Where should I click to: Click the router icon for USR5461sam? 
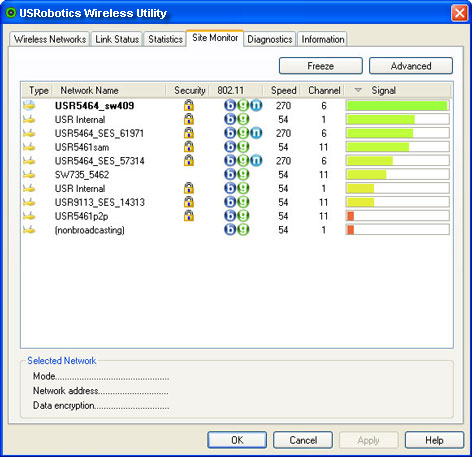[x=29, y=147]
